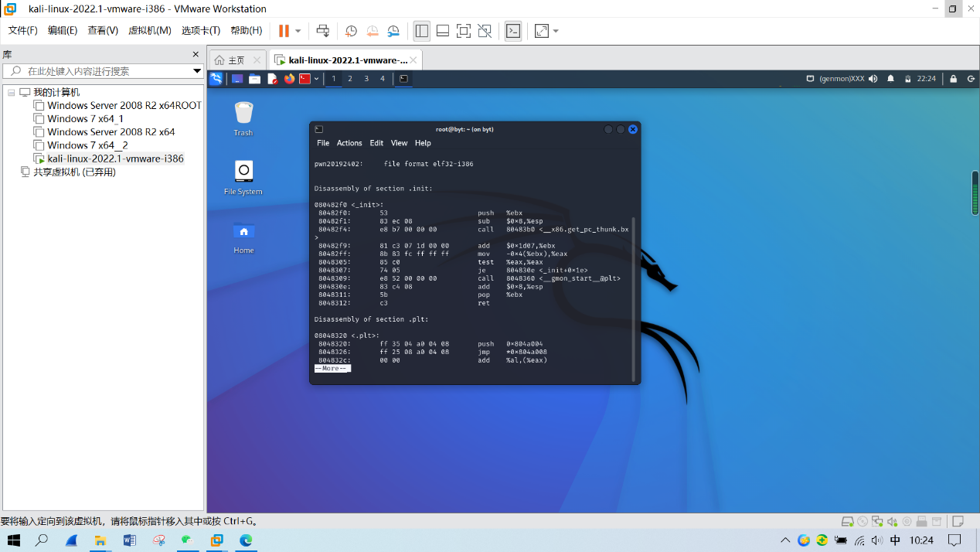This screenshot has width=980, height=552.
Task: Open the terminal's View menu
Action: (399, 143)
